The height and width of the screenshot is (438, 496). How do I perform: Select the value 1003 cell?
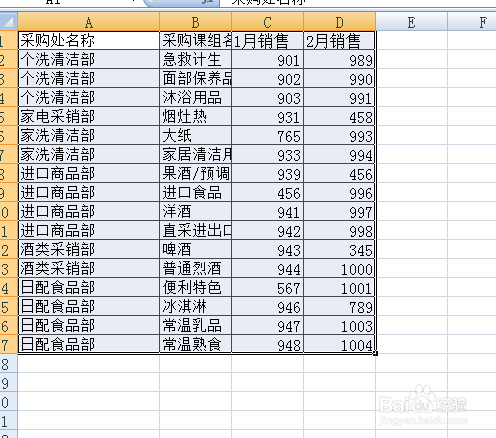339,326
